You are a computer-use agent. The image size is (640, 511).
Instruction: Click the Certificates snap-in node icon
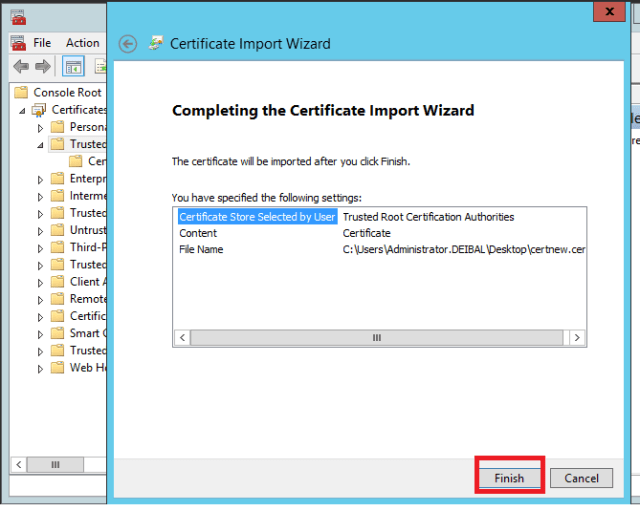[39, 110]
